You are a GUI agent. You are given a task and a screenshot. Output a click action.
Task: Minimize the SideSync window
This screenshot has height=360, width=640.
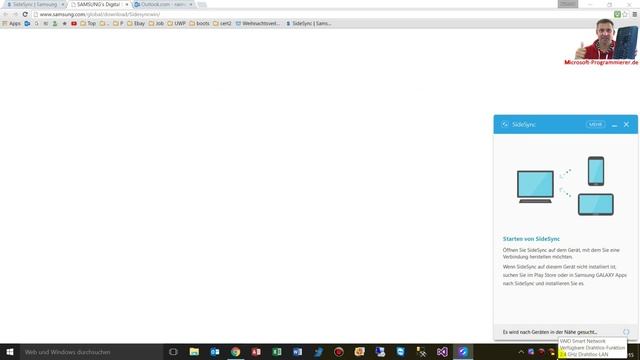pyautogui.click(x=614, y=125)
